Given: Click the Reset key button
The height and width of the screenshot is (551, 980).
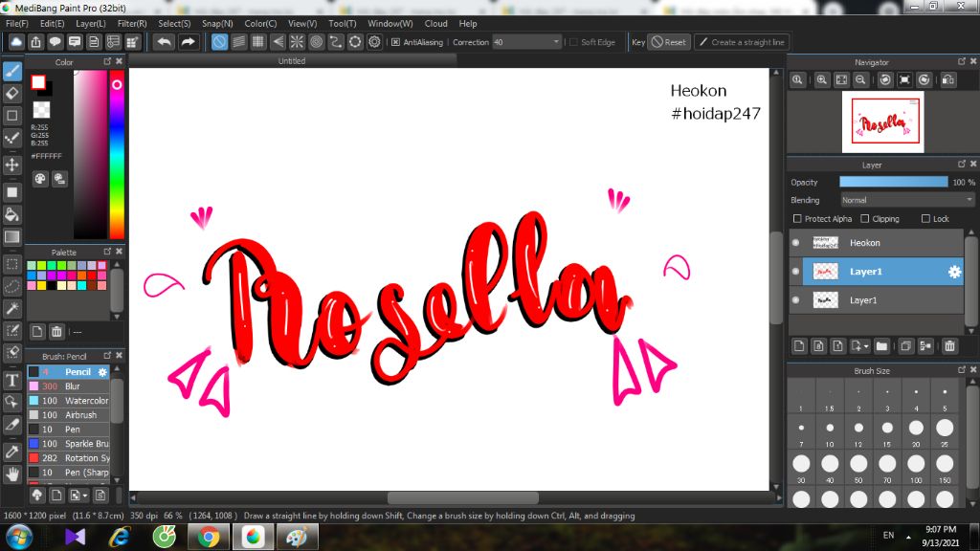Looking at the screenshot, I should point(669,42).
